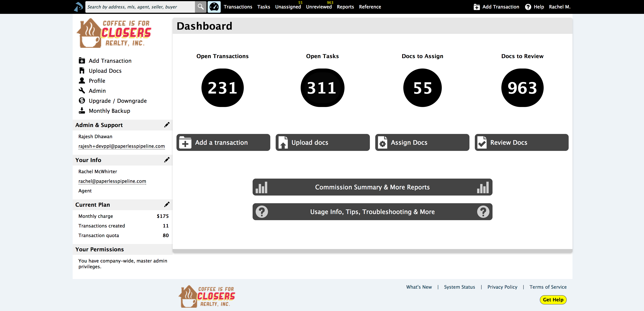Open the dashboard speedometer icon
644x311 pixels.
pyautogui.click(x=214, y=7)
